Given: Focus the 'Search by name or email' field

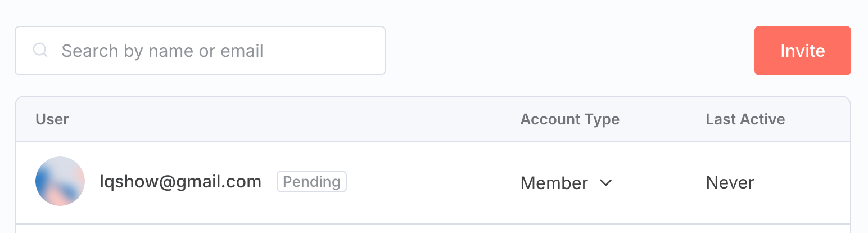Looking at the screenshot, I should click(200, 51).
